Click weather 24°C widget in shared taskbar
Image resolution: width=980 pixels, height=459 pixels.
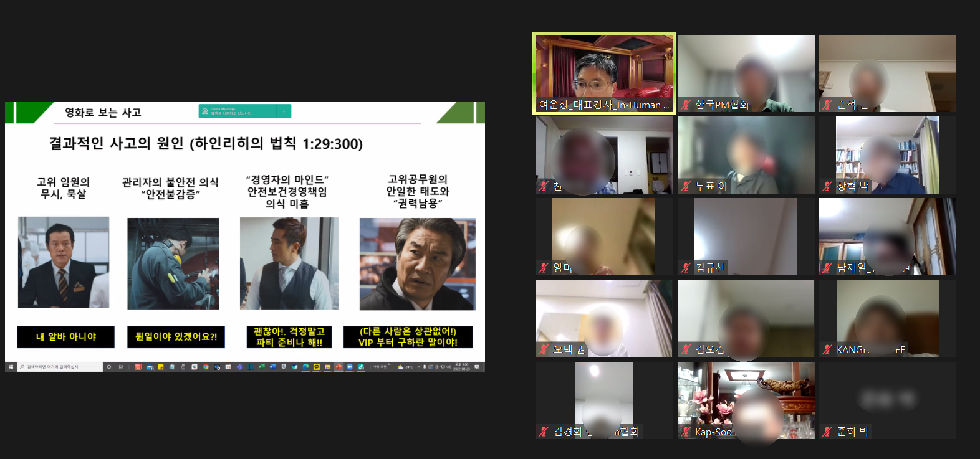[x=406, y=367]
